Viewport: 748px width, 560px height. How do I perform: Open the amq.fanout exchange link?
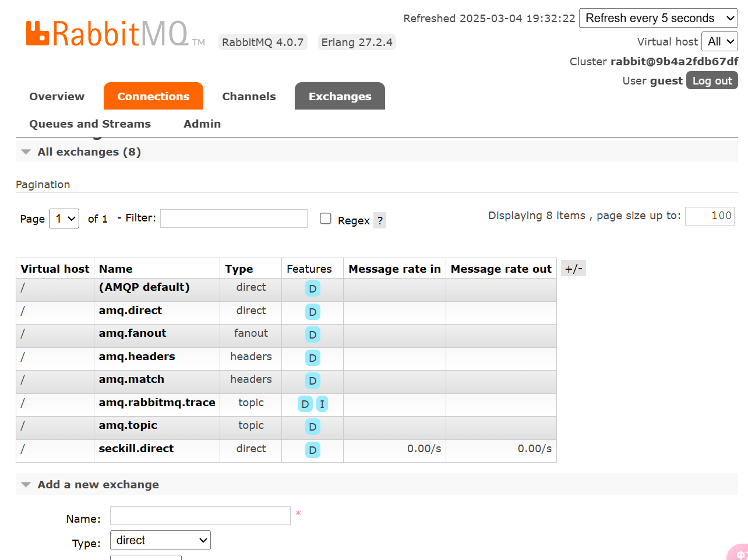[x=132, y=333]
